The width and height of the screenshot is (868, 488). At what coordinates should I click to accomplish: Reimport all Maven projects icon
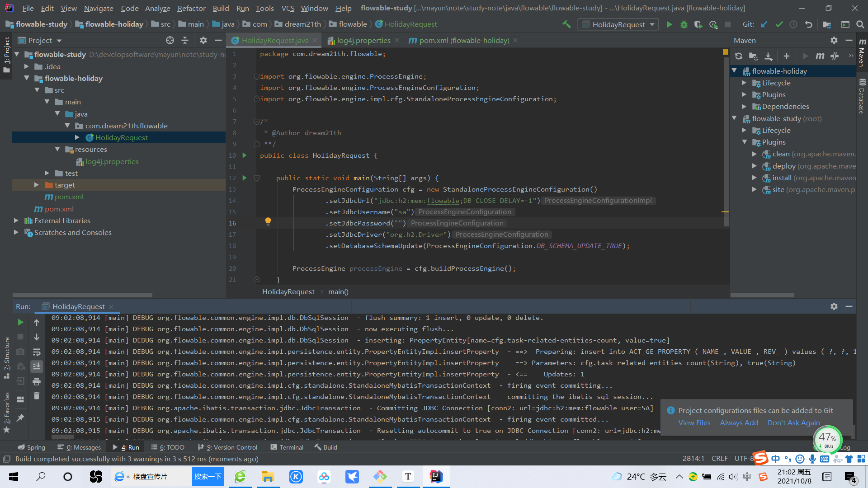click(x=739, y=56)
